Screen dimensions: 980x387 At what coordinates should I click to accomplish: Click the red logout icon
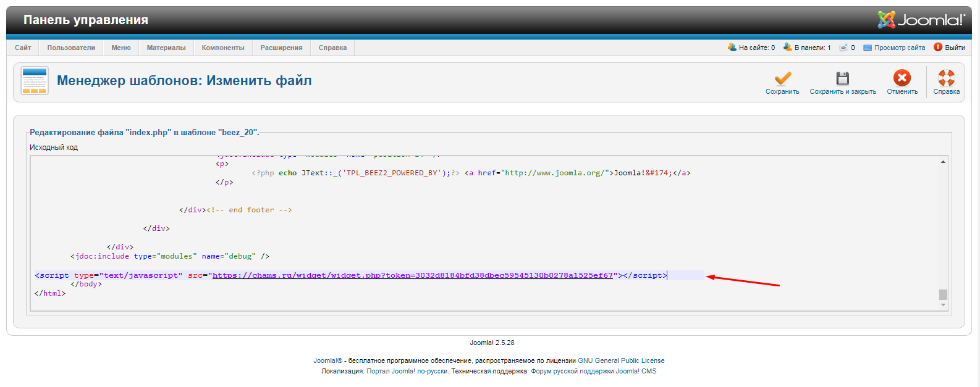pos(937,48)
